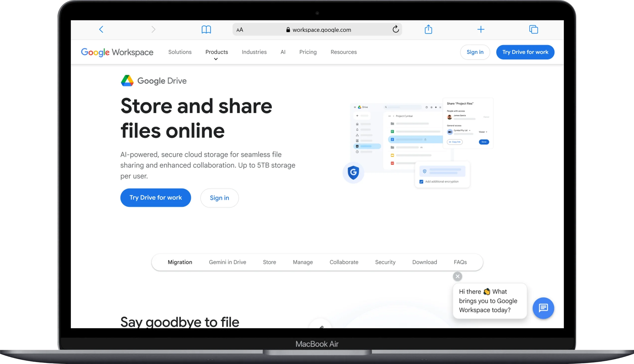The image size is (634, 364).
Task: Select the workspace.google.com address field
Action: pos(317,29)
